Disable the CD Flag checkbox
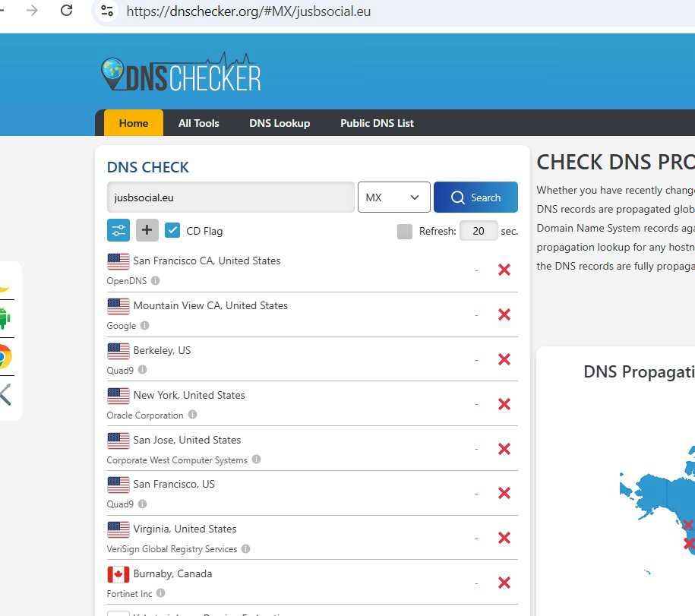Screen dimensions: 695x616 [x=172, y=230]
